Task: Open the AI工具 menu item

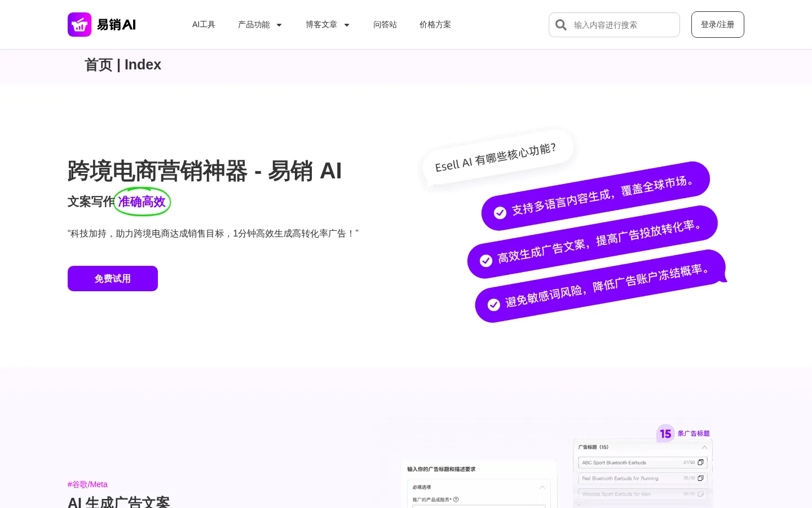Action: (x=204, y=25)
